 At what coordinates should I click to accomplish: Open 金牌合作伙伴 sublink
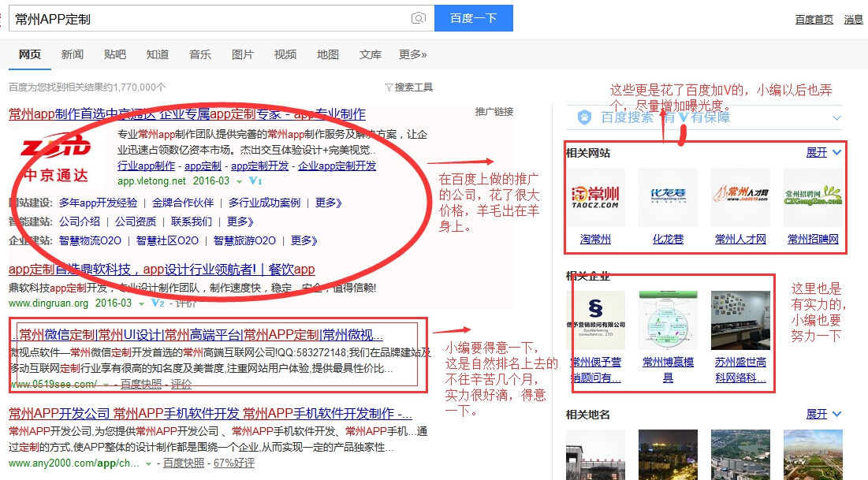(x=183, y=203)
